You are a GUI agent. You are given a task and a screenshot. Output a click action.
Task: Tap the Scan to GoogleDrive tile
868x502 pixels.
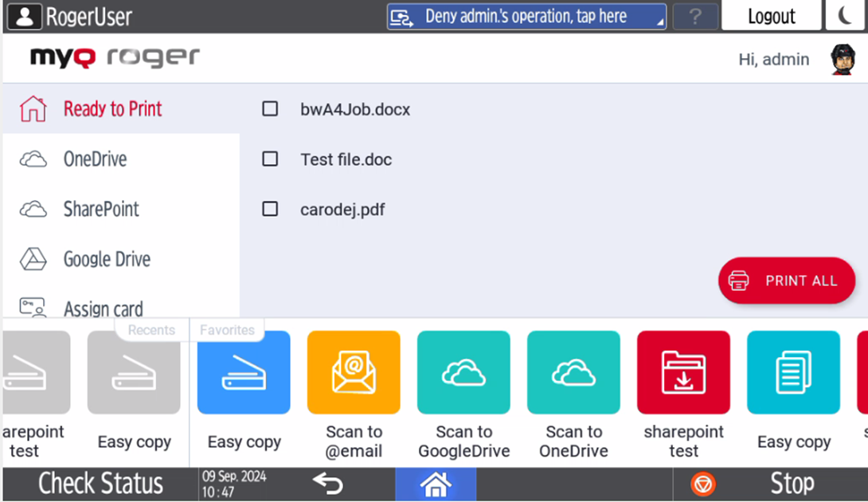click(463, 373)
